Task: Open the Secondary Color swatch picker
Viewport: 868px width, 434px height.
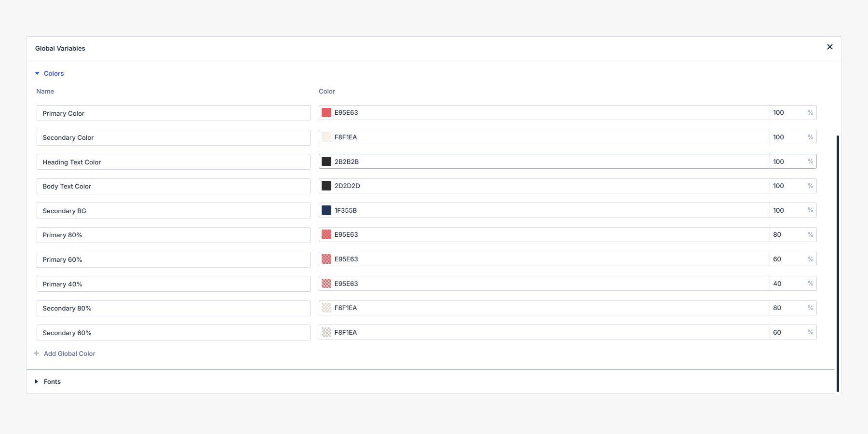Action: click(326, 137)
